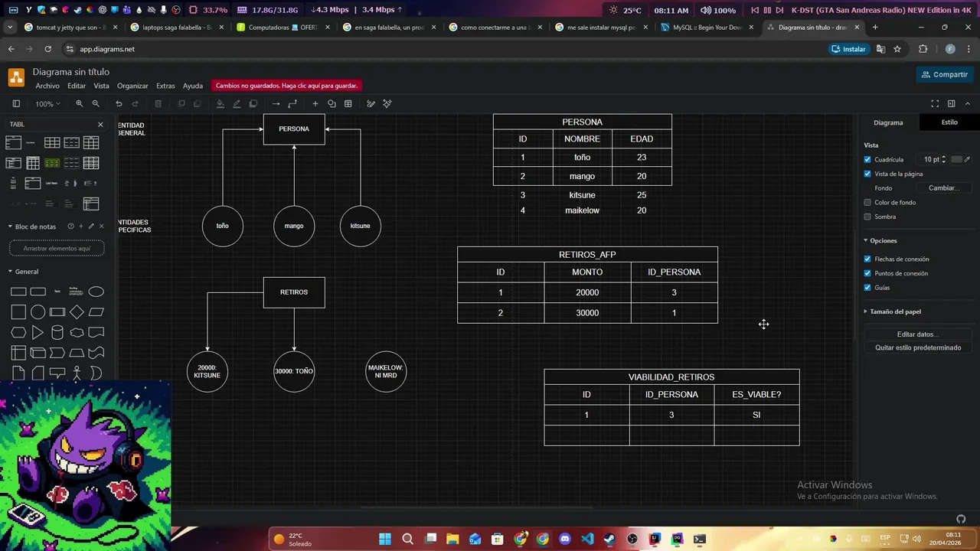980x551 pixels.
Task: Open the Editar menu
Action: point(77,86)
